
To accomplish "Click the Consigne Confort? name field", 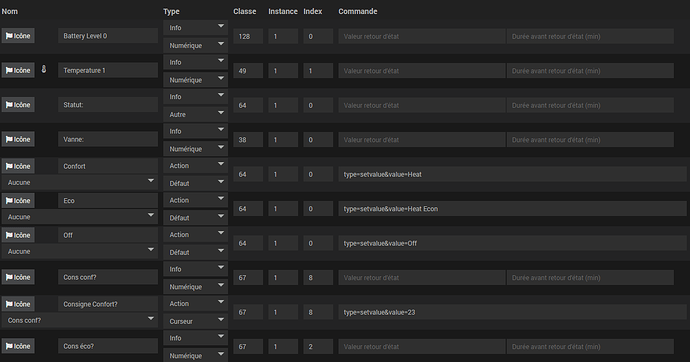I will click(108, 304).
